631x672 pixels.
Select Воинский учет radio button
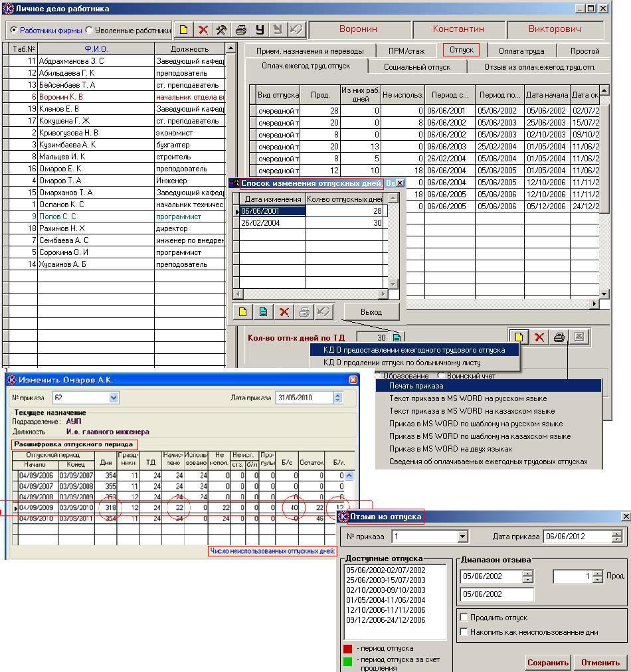tap(441, 375)
